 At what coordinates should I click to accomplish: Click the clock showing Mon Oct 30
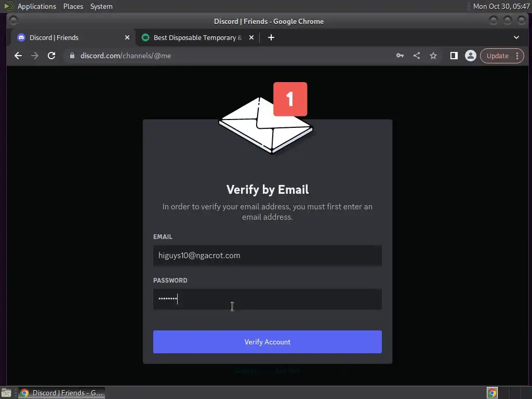[x=501, y=6]
